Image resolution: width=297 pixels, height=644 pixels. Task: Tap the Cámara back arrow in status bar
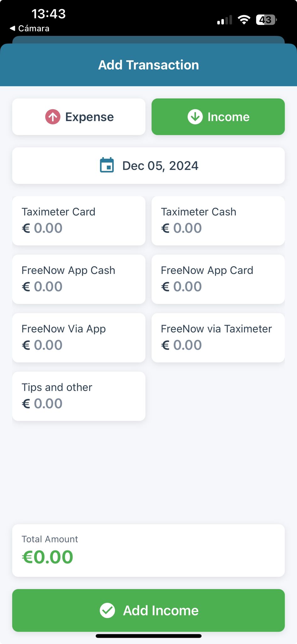[13, 28]
